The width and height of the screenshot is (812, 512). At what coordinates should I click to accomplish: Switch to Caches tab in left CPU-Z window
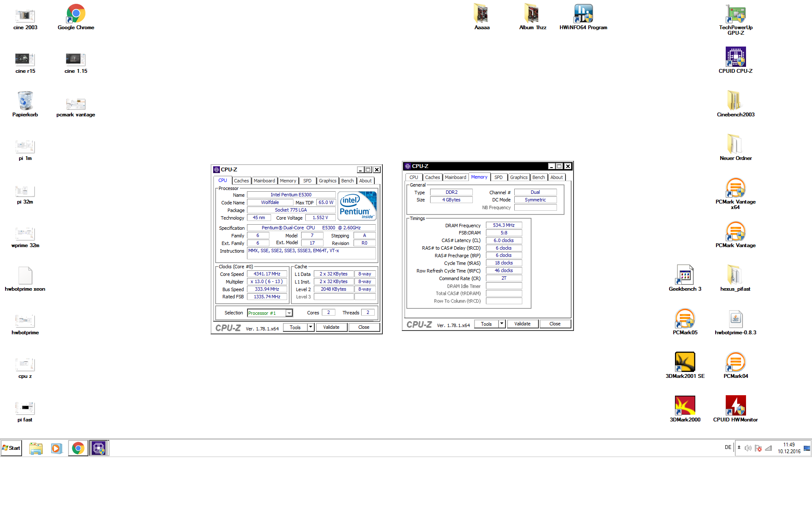pos(241,181)
